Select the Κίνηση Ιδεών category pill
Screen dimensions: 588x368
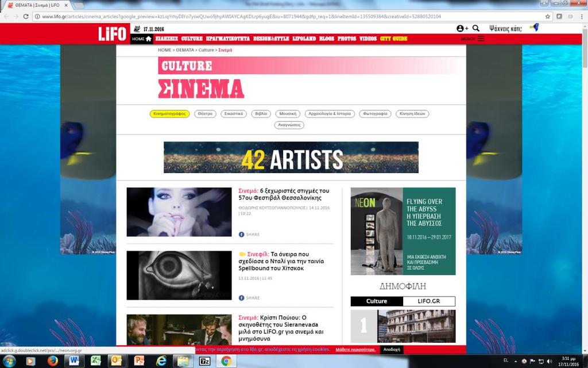(412, 114)
